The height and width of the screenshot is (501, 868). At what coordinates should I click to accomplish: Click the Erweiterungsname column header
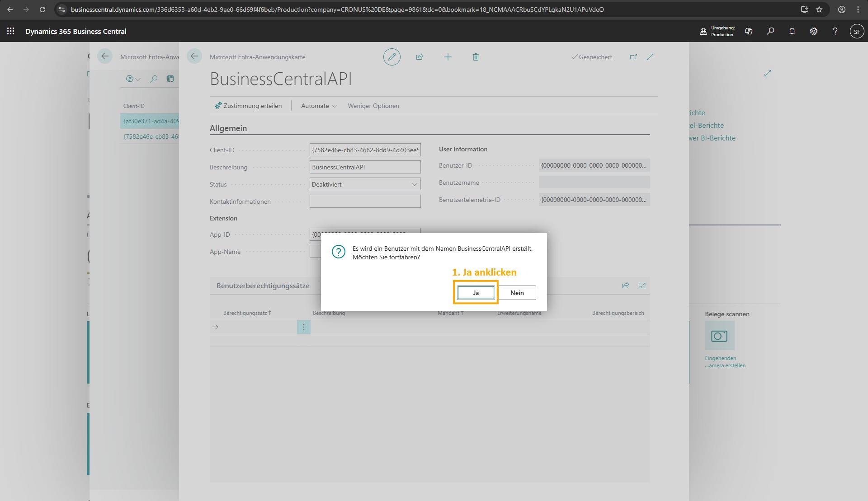[x=519, y=313]
